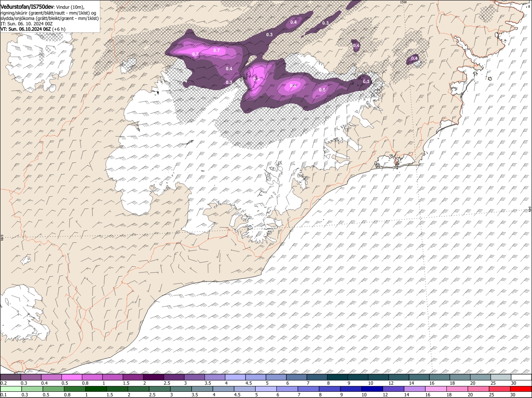The height and width of the screenshot is (398, 532).
Task: Select upper legend swatch between 6 and 7
Action: click(296, 377)
